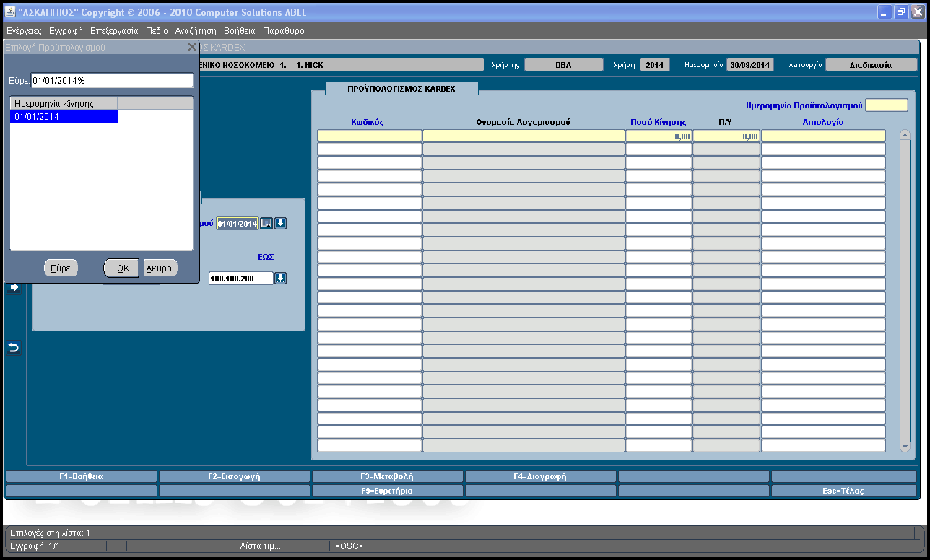930x560 pixels.
Task: Click the F4=Διαγραφή function button
Action: click(540, 476)
